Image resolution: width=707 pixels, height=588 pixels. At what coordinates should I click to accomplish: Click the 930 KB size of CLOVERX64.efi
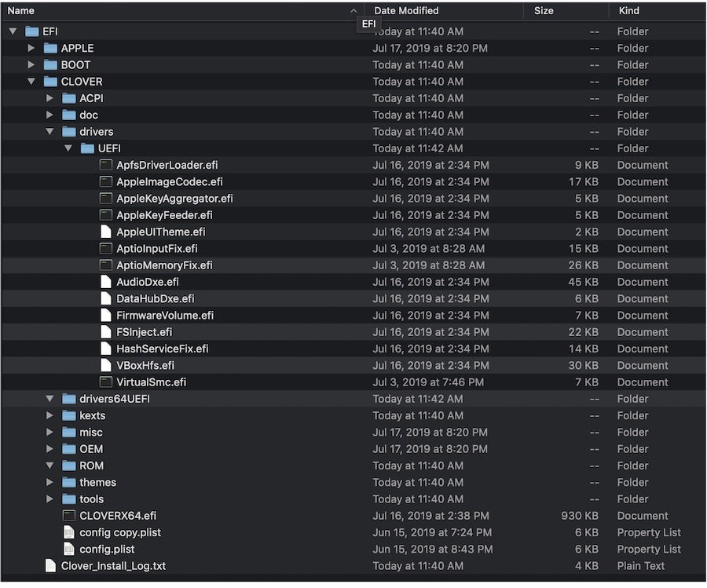coord(580,516)
